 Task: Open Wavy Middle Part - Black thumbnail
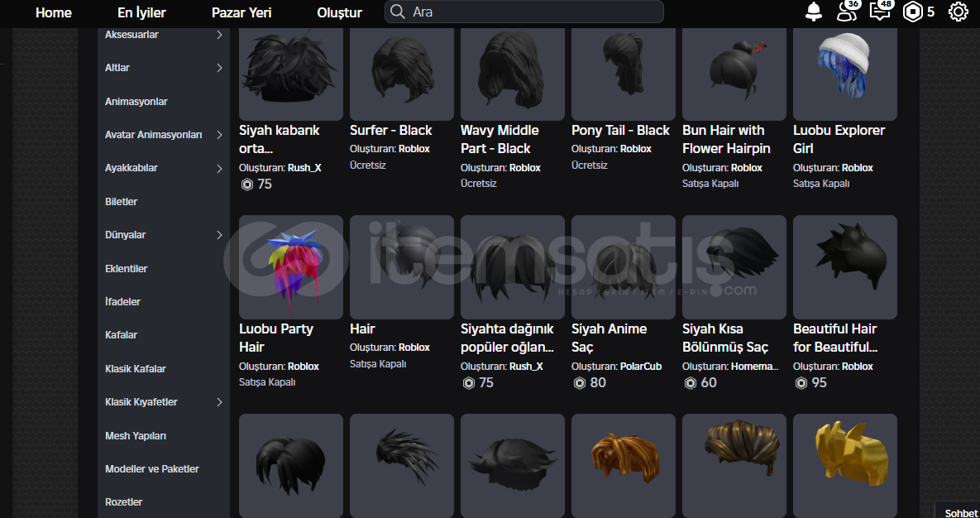(x=513, y=73)
